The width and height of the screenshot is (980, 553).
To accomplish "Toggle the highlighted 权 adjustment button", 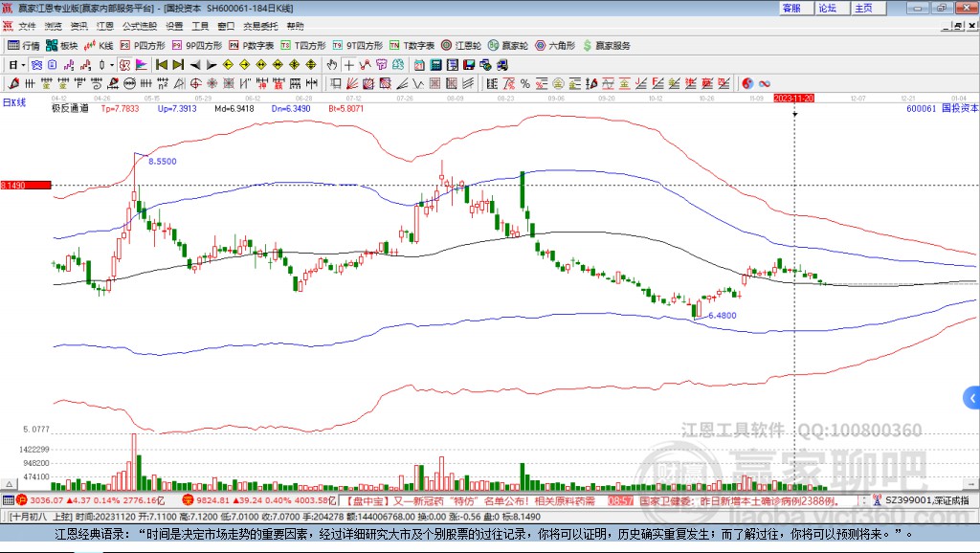I will pyautogui.click(x=125, y=65).
